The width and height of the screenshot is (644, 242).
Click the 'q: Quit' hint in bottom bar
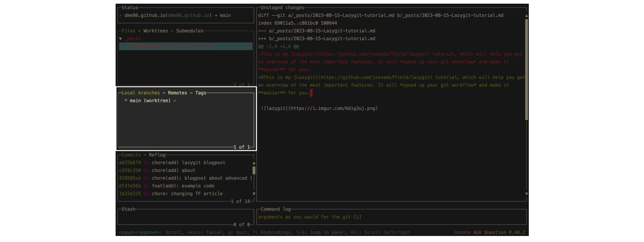point(237,233)
